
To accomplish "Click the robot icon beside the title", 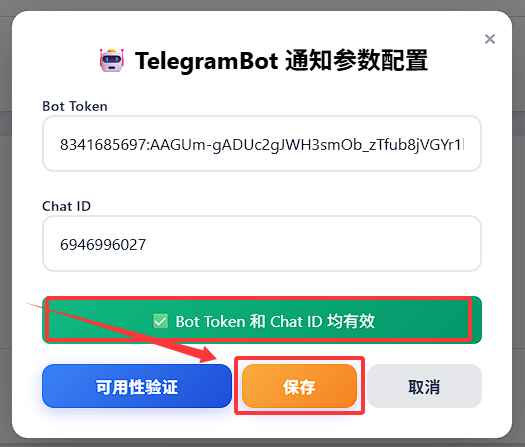I will pos(112,61).
